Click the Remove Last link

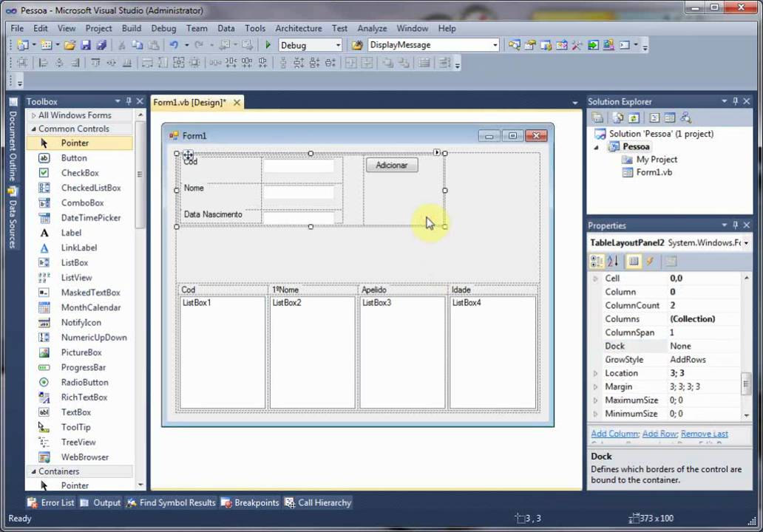[704, 434]
